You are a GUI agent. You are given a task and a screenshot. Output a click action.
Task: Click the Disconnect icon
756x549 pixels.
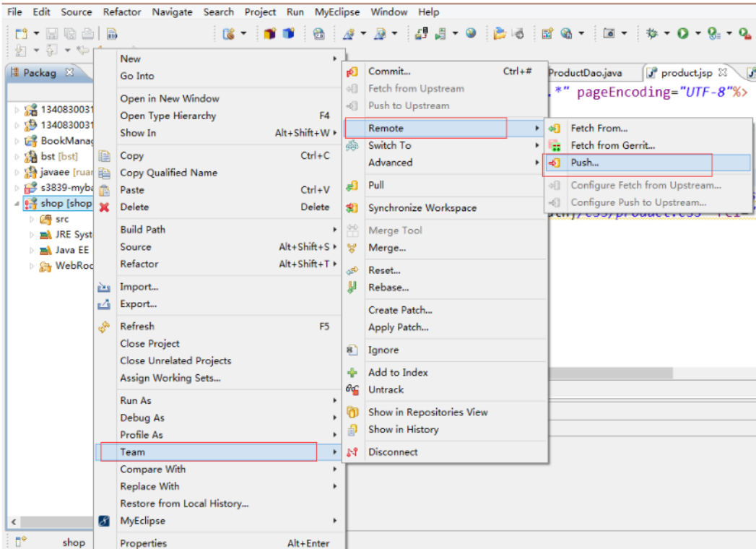tap(352, 452)
